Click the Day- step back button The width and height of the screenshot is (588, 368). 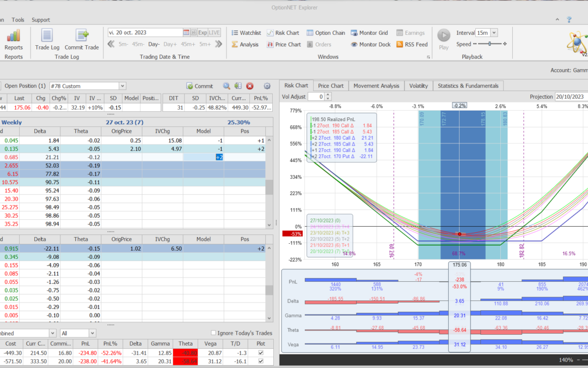154,44
